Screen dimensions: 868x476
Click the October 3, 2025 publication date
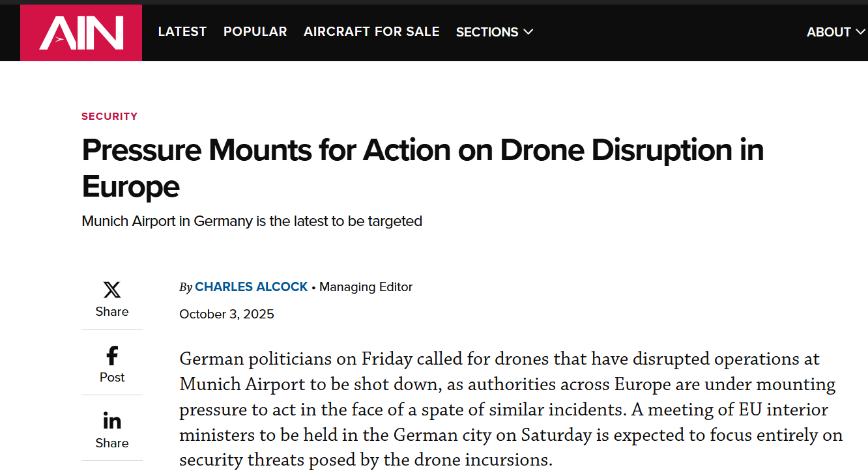[x=227, y=315]
